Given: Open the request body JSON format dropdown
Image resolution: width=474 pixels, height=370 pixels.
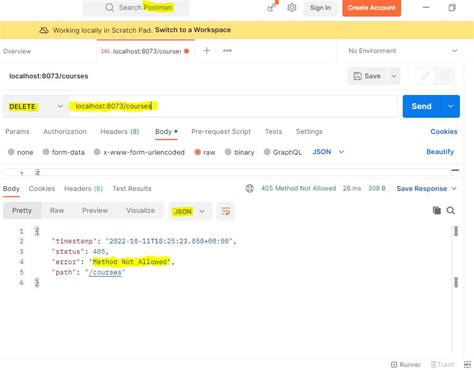Looking at the screenshot, I should pyautogui.click(x=328, y=152).
